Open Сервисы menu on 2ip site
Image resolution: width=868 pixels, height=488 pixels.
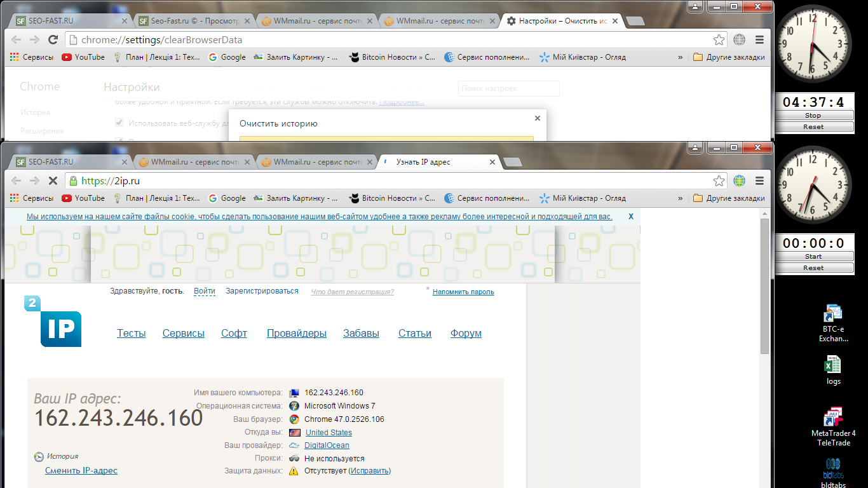tap(184, 333)
